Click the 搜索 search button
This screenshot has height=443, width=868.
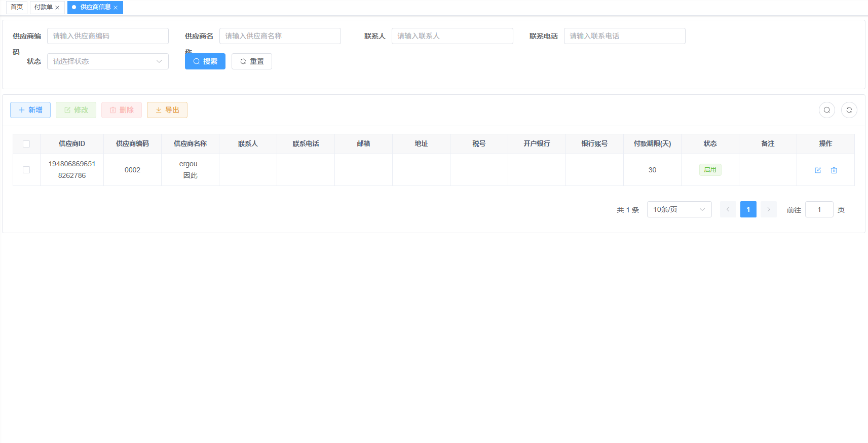(x=205, y=61)
